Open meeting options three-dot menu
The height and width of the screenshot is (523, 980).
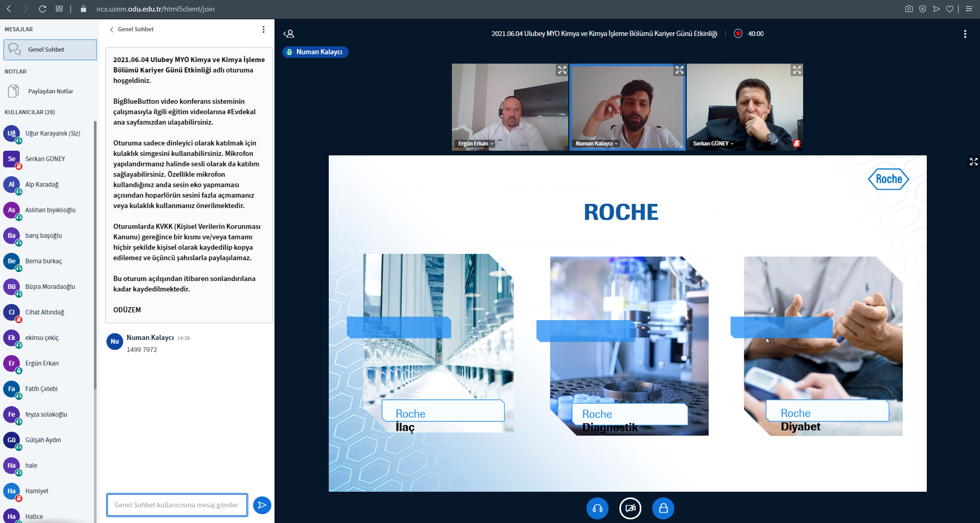pyautogui.click(x=965, y=34)
